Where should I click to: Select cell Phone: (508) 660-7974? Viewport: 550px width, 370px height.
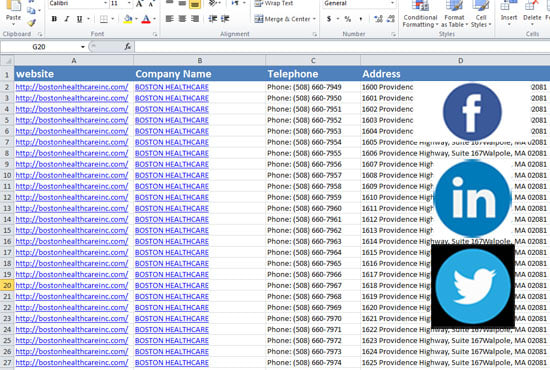(x=313, y=363)
